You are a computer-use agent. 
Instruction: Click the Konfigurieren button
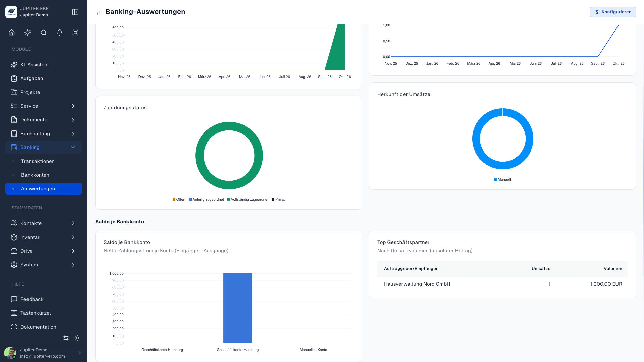coord(613,12)
